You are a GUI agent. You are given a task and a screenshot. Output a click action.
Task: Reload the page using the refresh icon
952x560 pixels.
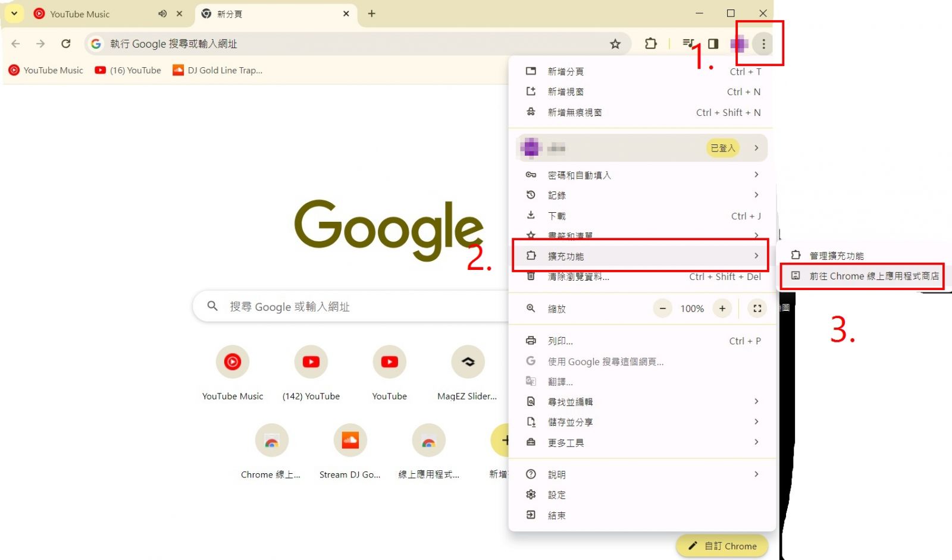click(66, 43)
